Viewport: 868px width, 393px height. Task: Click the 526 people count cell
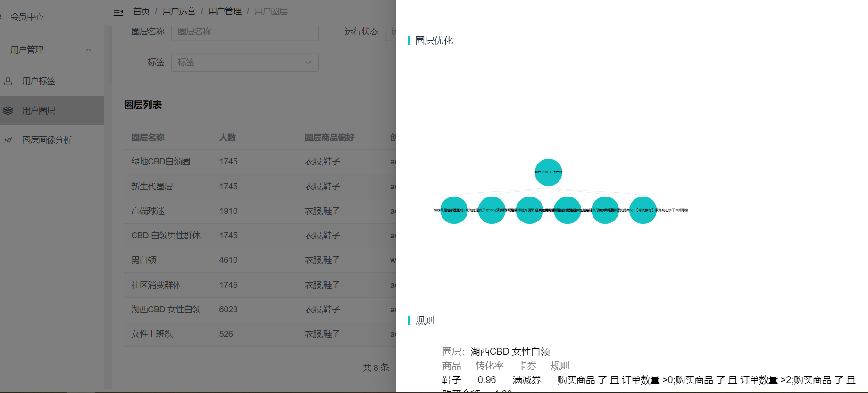[226, 334]
